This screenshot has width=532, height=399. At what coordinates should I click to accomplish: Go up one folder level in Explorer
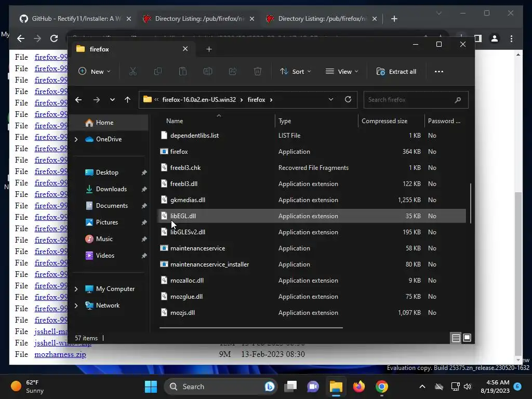127,100
